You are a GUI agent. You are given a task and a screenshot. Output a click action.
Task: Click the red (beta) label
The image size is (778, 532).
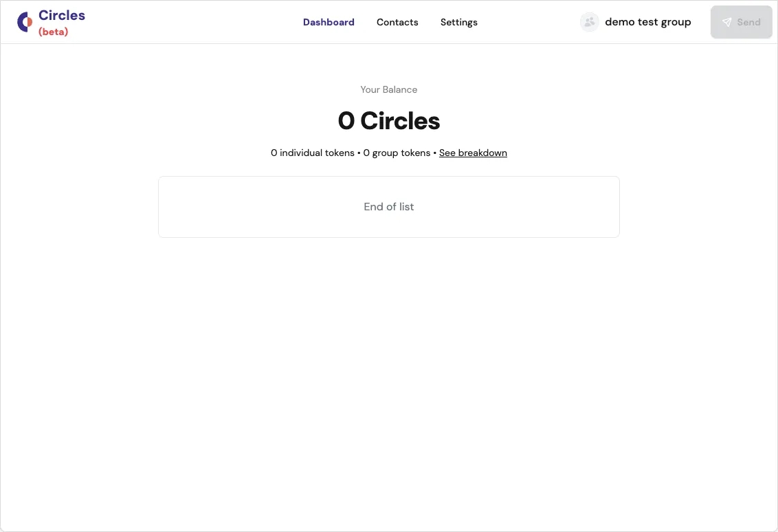click(54, 32)
